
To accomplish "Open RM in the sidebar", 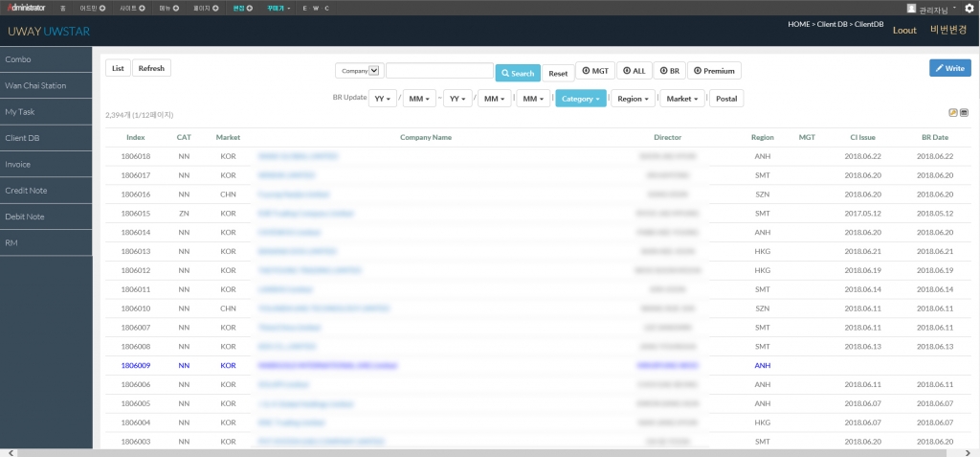I will coord(46,243).
